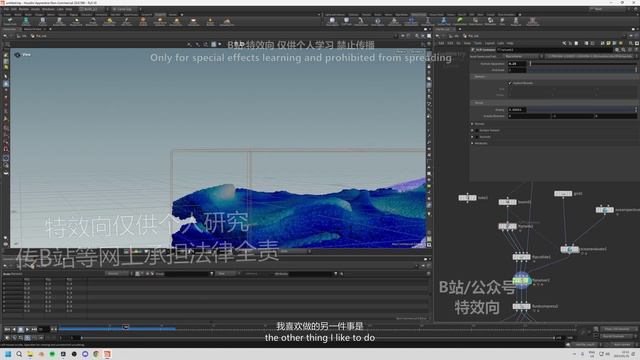
Task: Open Windows taskbar search
Action: [x=19, y=354]
